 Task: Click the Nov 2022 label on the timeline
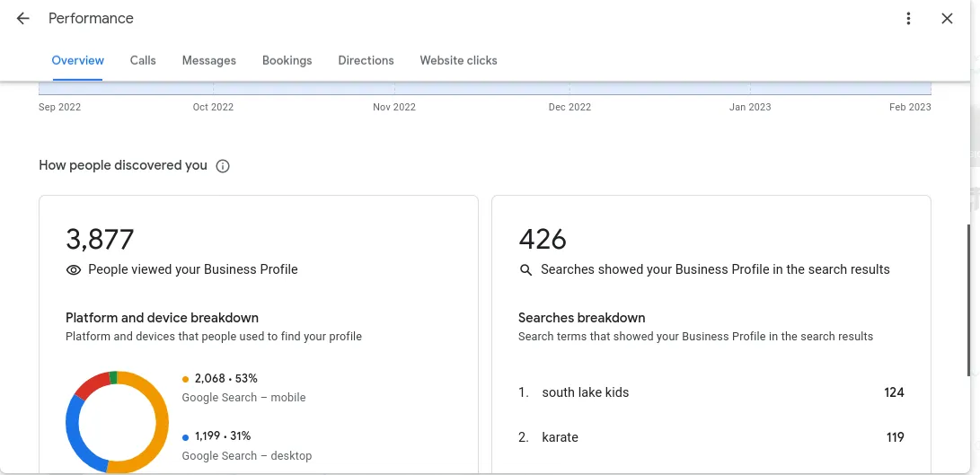[x=394, y=107]
